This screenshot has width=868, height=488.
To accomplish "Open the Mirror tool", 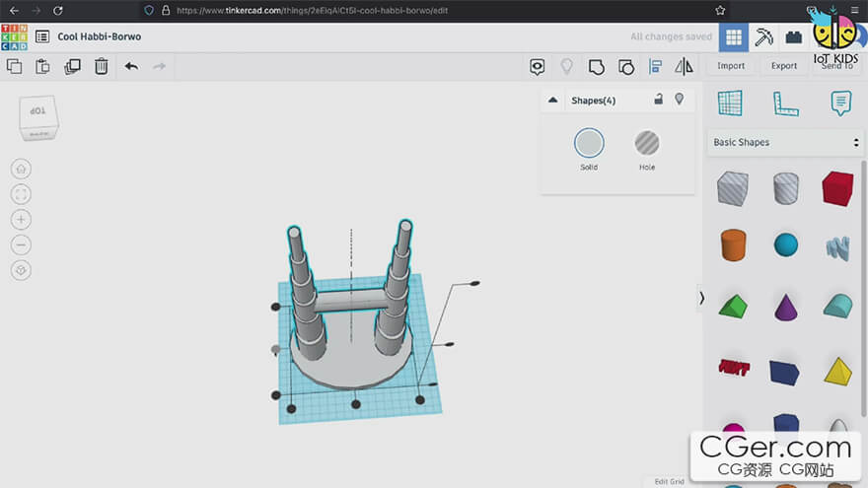I will (x=684, y=67).
